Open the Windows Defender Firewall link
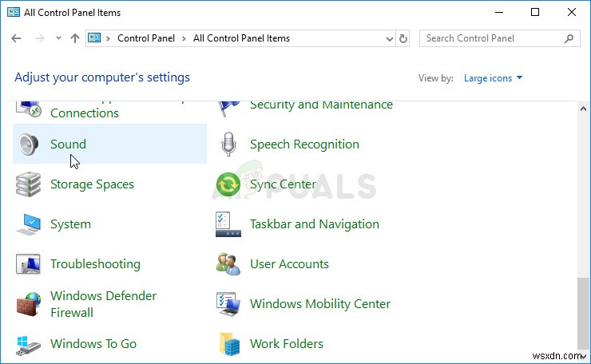The height and width of the screenshot is (364, 591). [104, 304]
